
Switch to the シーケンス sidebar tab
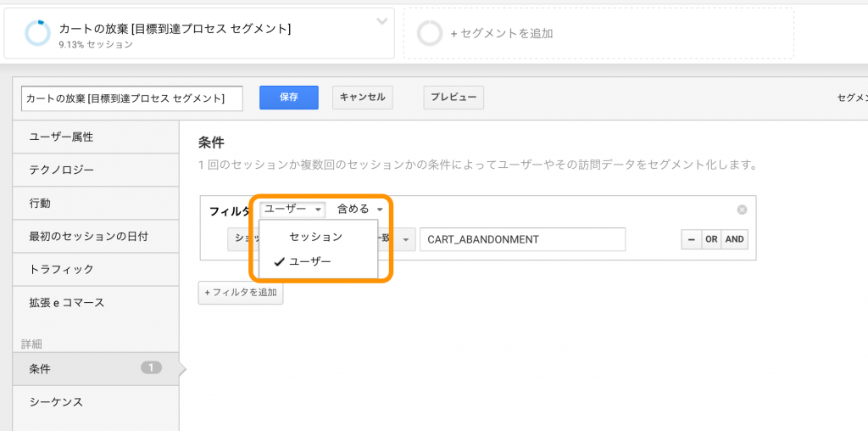coord(90,402)
